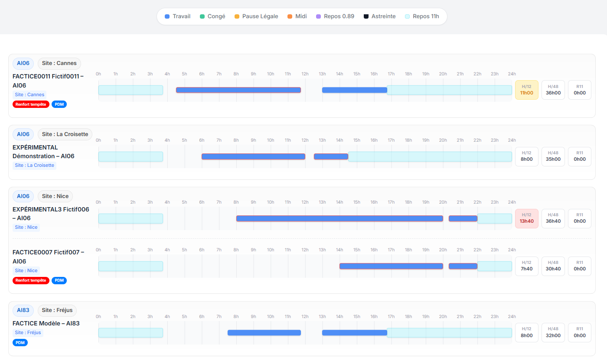The image size is (607, 364).
Task: Open the FACTICE0011 Fictif0011 – AI06 name
Action: click(x=48, y=81)
